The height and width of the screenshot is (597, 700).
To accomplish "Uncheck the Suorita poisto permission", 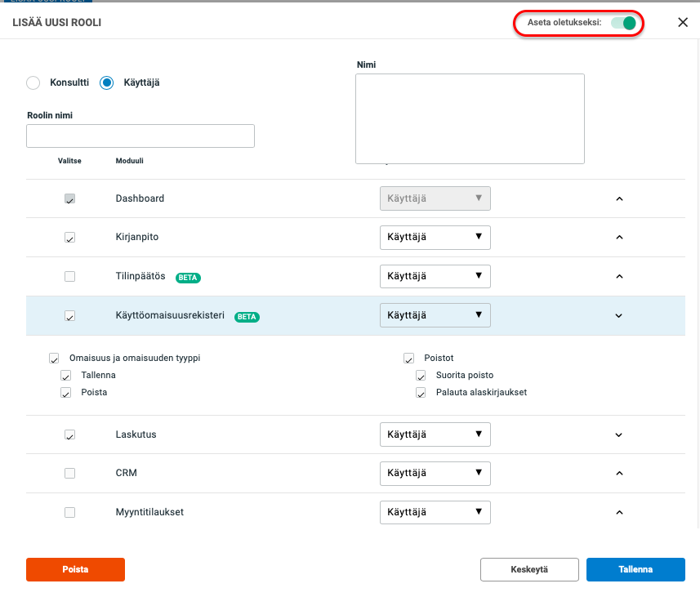I will (x=421, y=376).
